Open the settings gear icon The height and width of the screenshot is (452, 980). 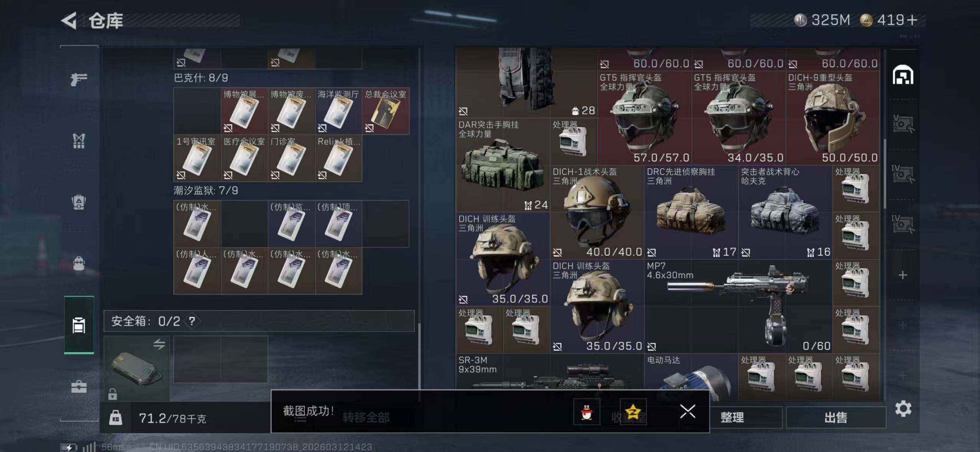(903, 409)
